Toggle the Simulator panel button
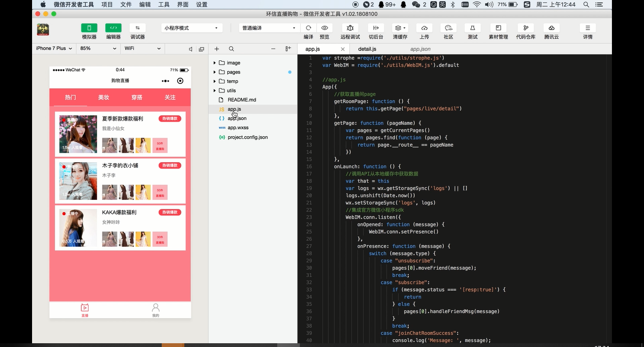This screenshot has width=644, height=347. (89, 28)
